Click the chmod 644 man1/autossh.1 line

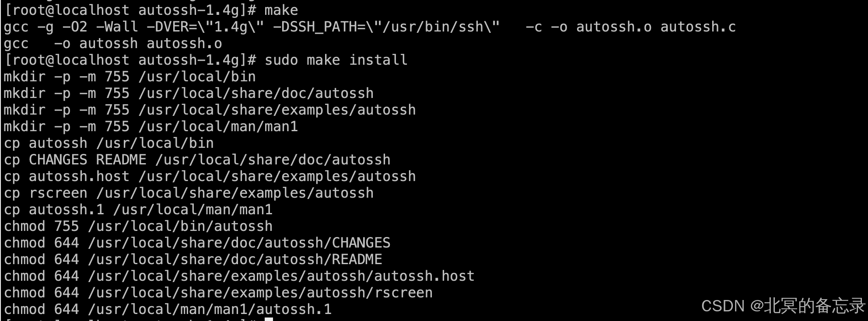point(168,310)
